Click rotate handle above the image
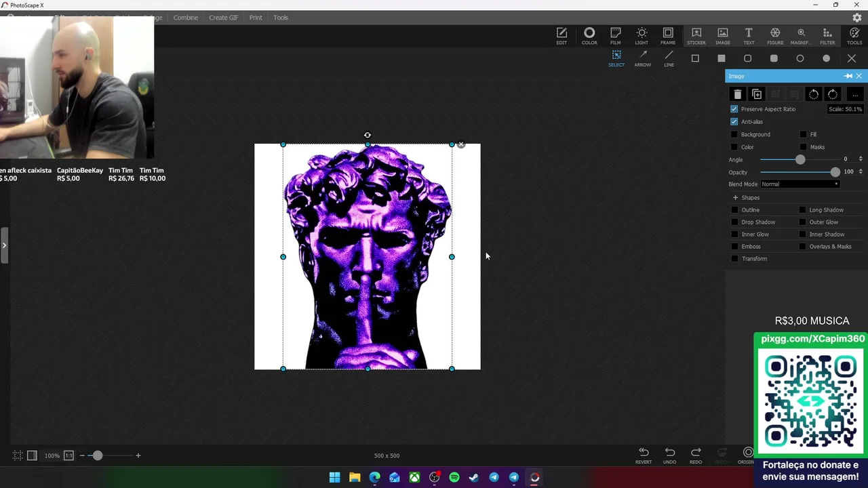 (368, 135)
